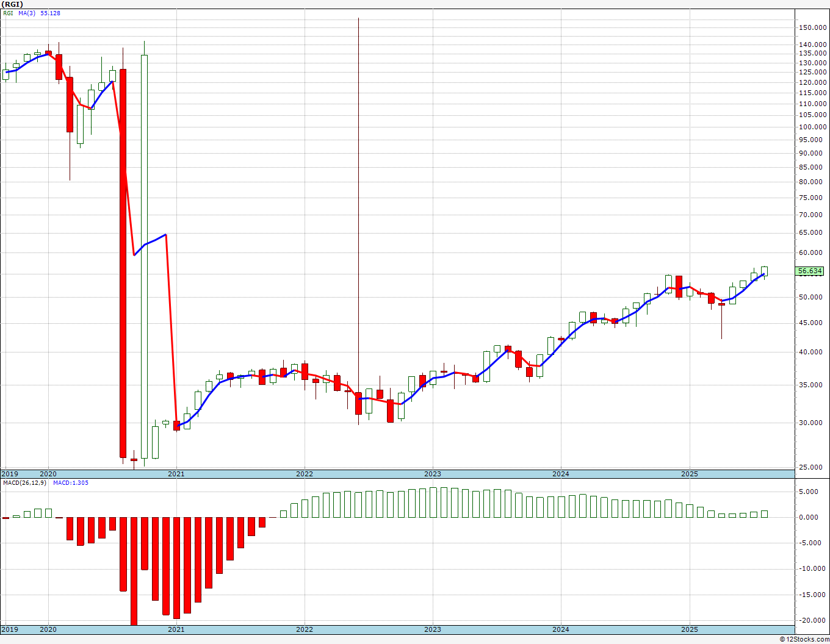The width and height of the screenshot is (830, 644).
Task: Click the last green MACD histogram bar
Action: [764, 514]
